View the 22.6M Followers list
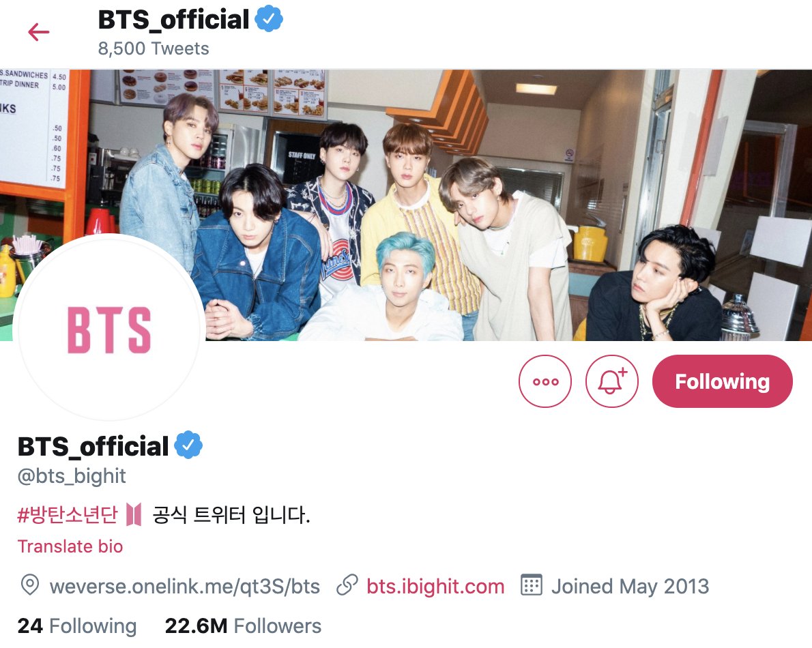 coord(243,626)
